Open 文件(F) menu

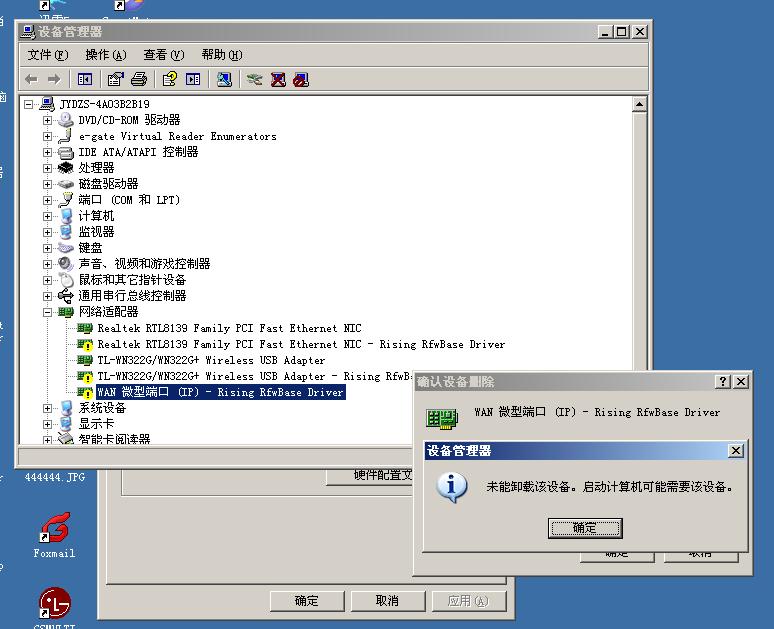tap(47, 55)
